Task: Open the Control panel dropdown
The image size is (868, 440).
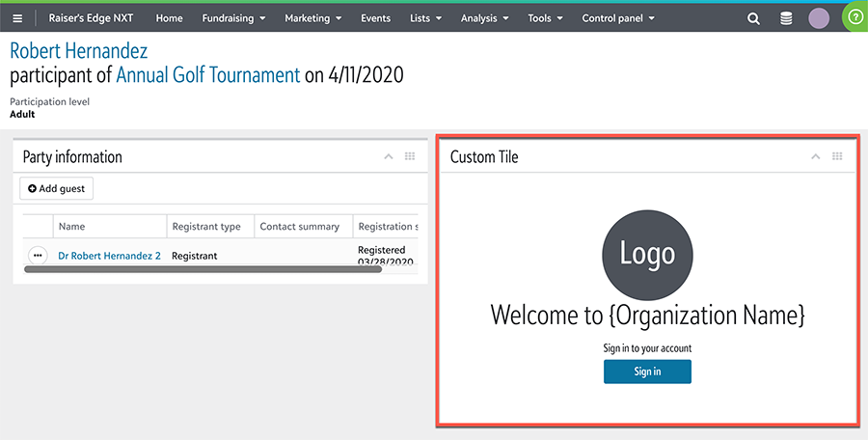Action: point(617,18)
